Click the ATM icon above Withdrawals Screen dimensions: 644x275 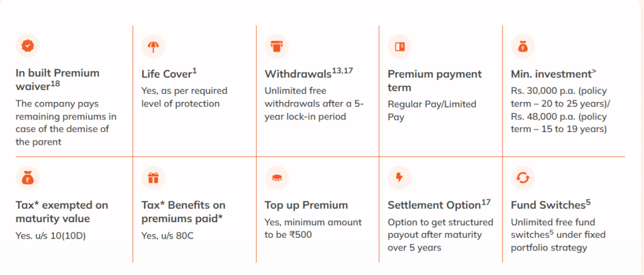click(277, 46)
